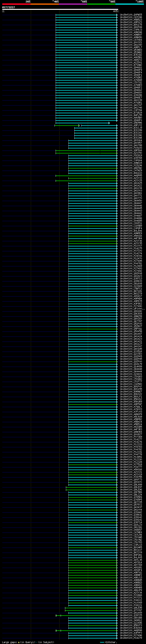The height and width of the screenshot is (644, 146).
Task: Select the label UniRef100_A9RFL7
Action: tap(131, 47)
